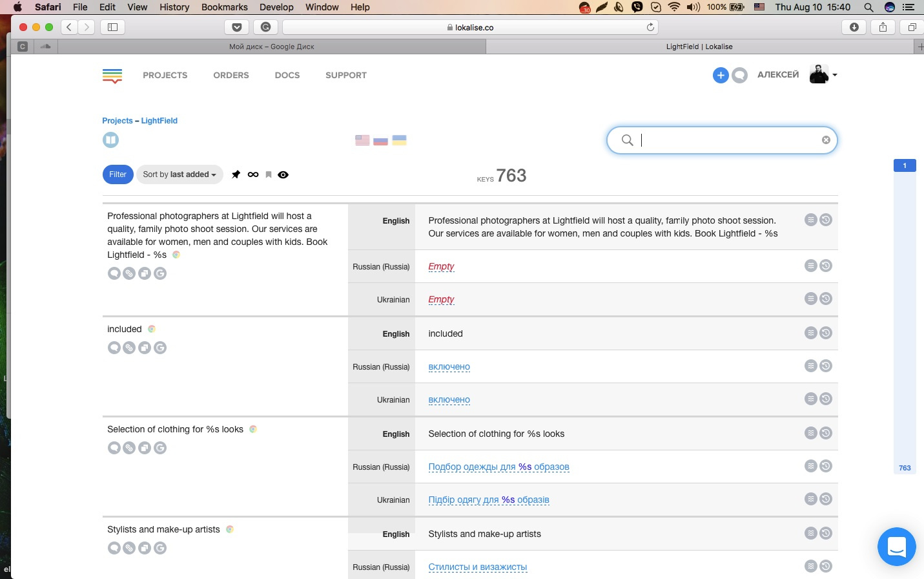Image resolution: width=924 pixels, height=579 pixels.
Task: Click the Filter button
Action: [118, 174]
